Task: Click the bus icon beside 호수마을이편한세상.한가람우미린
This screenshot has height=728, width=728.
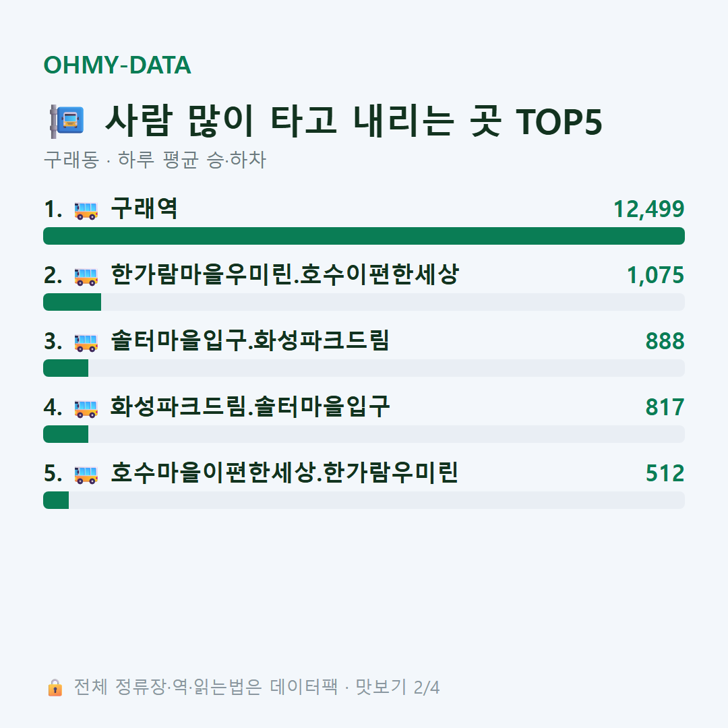Action: point(86,474)
